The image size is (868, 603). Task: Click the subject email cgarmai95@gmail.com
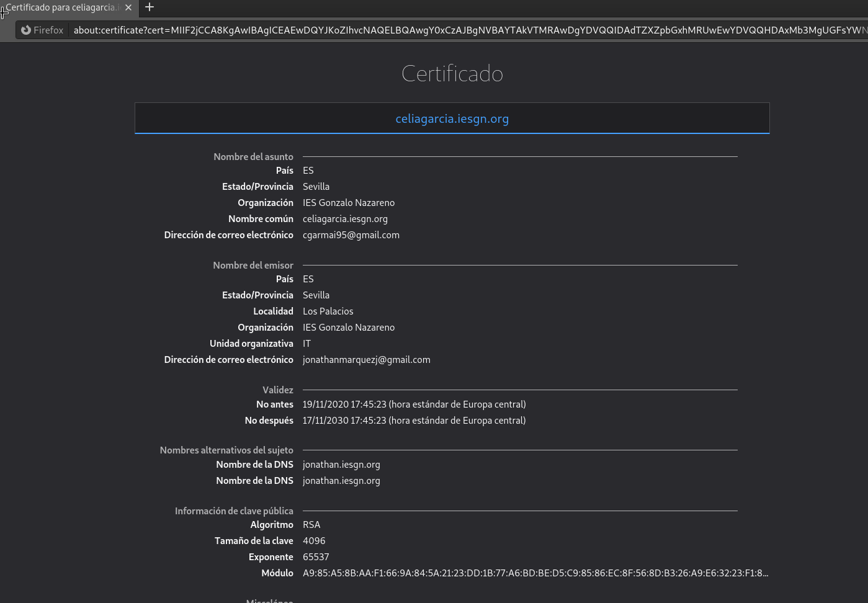coord(351,235)
